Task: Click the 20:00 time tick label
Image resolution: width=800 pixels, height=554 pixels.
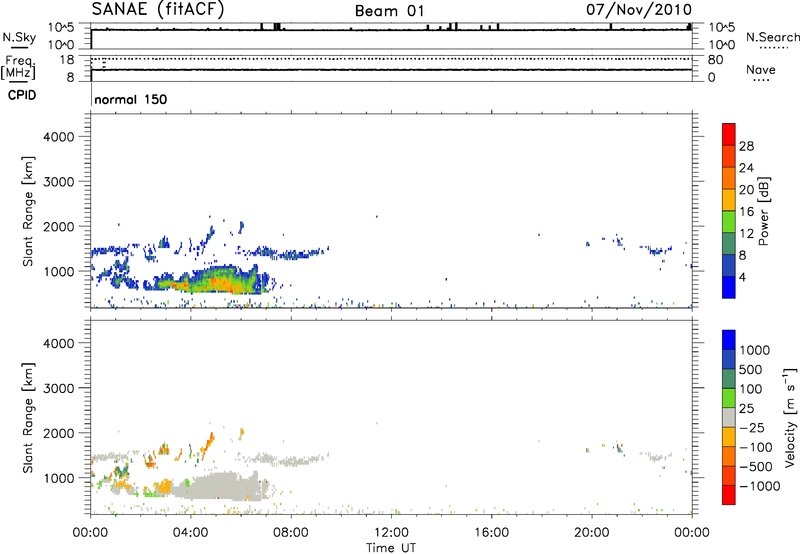Action: coord(592,533)
